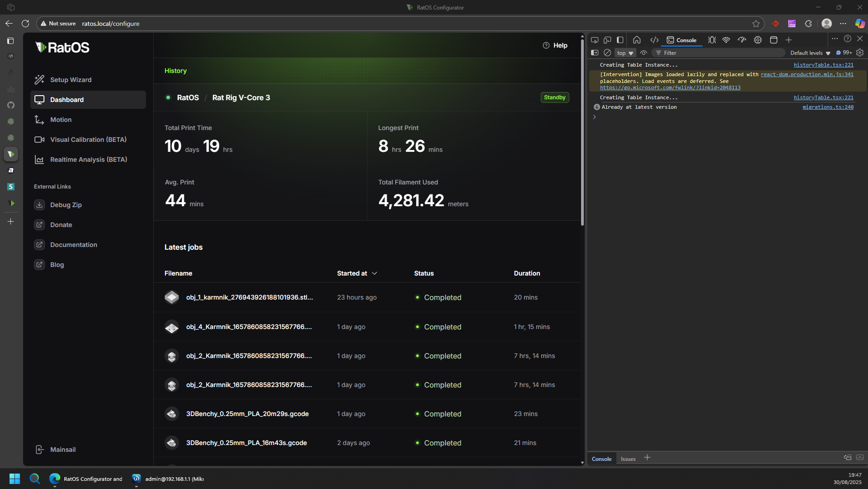Viewport: 868px width, 489px height.
Task: Open thumbnail of 3DBenchy 20m29s job
Action: 172,414
